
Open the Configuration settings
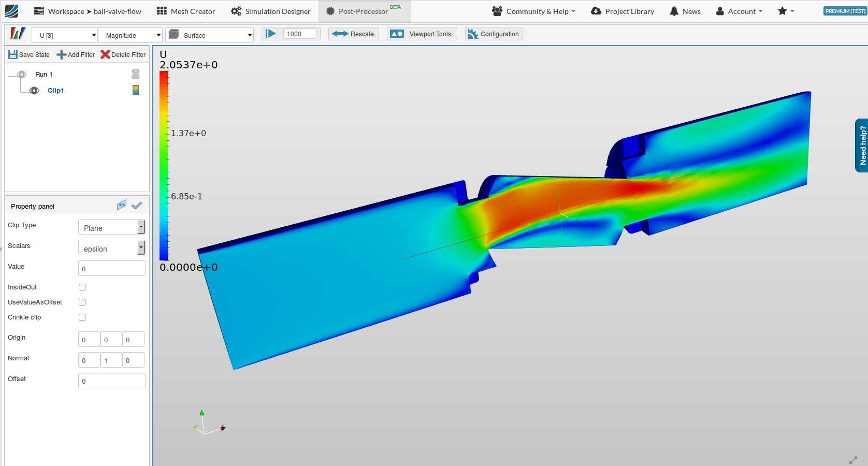(493, 34)
